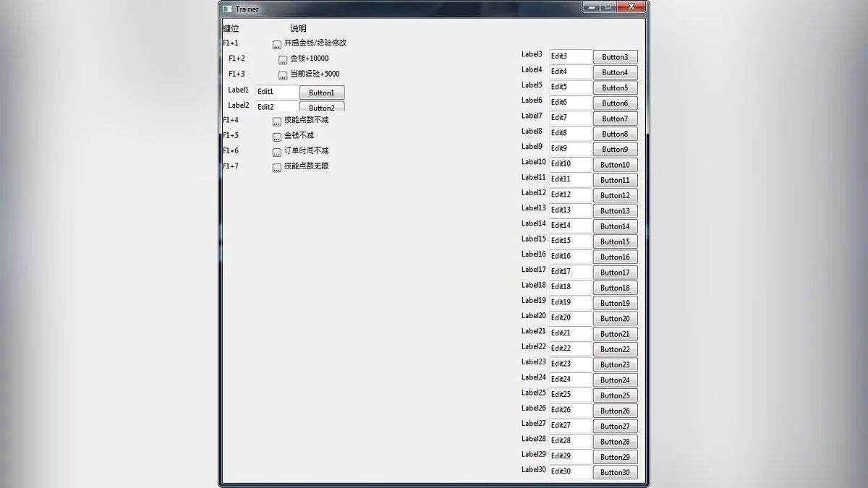Toggle the 技能点数不减 checkbox

(277, 121)
